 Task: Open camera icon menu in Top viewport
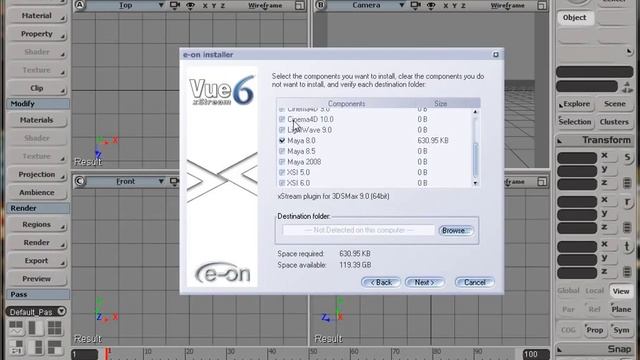click(175, 5)
